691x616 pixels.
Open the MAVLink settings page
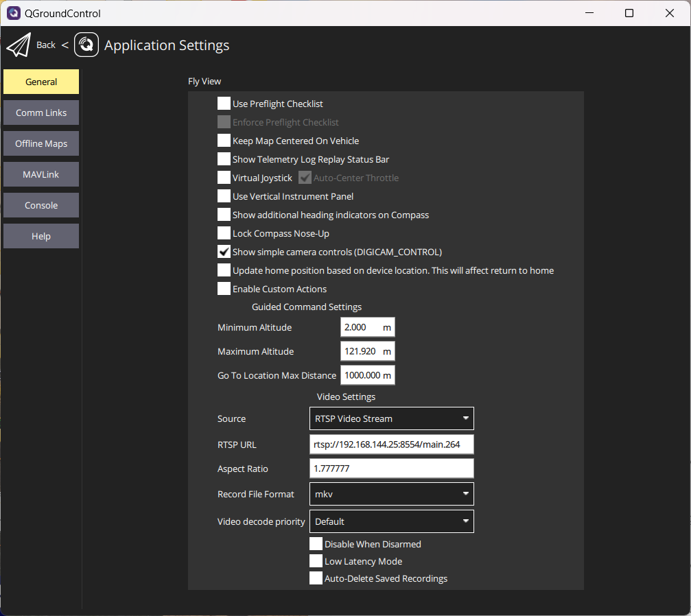point(41,174)
